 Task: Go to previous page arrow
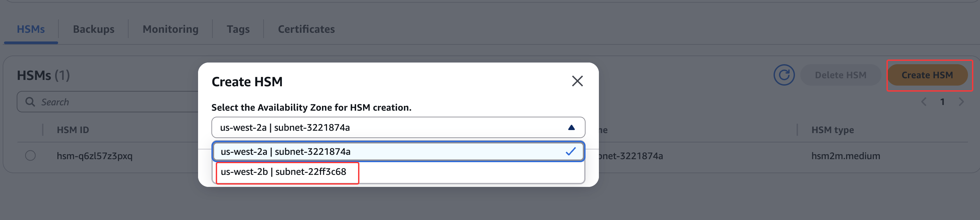923,102
